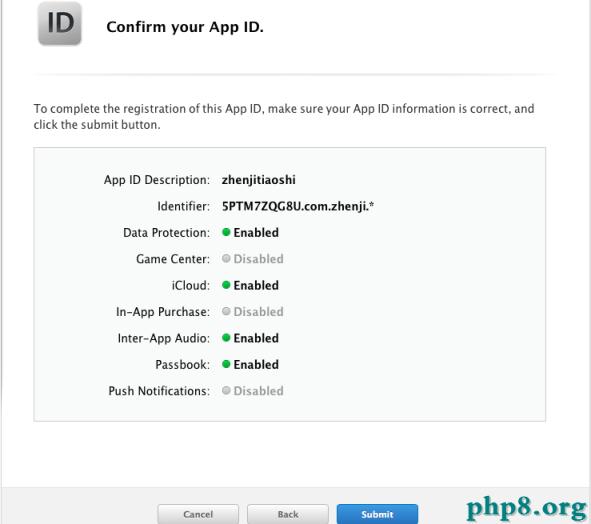
Task: Click Disabled text next to Push Notifications
Action: (259, 391)
